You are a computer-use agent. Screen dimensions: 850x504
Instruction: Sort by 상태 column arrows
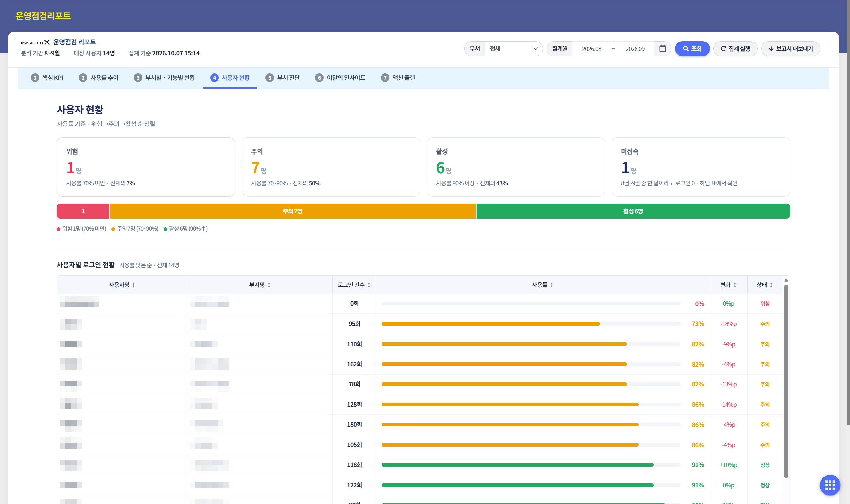click(771, 285)
